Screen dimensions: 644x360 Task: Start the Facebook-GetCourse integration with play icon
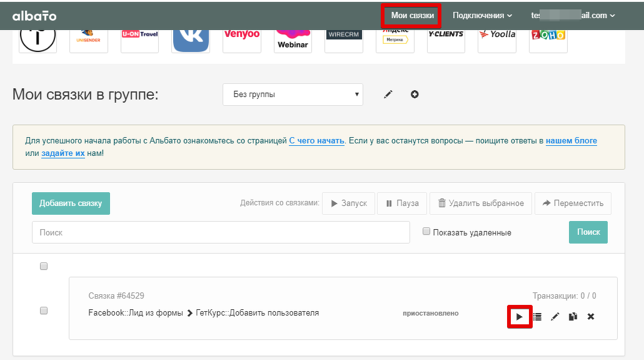click(x=520, y=317)
